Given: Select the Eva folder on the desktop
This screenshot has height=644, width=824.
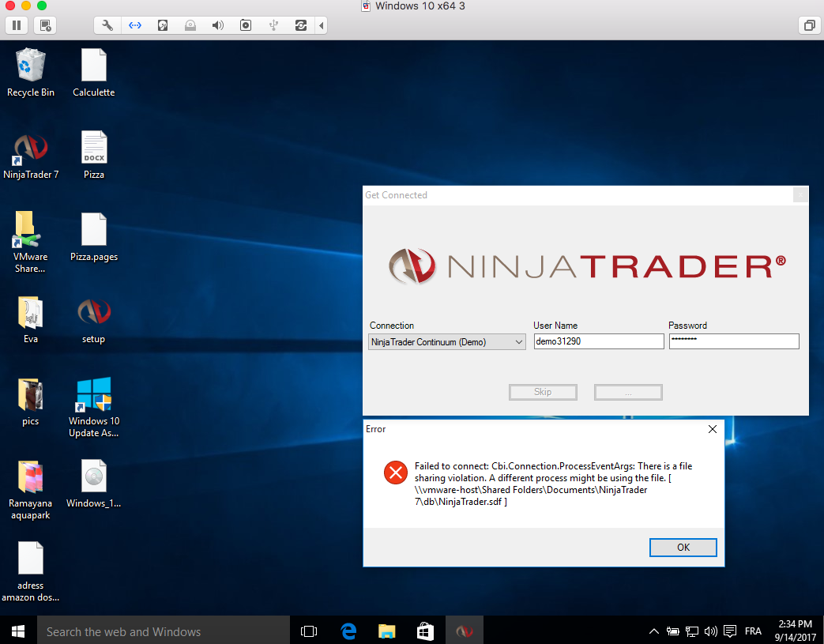Looking at the screenshot, I should point(31,320).
